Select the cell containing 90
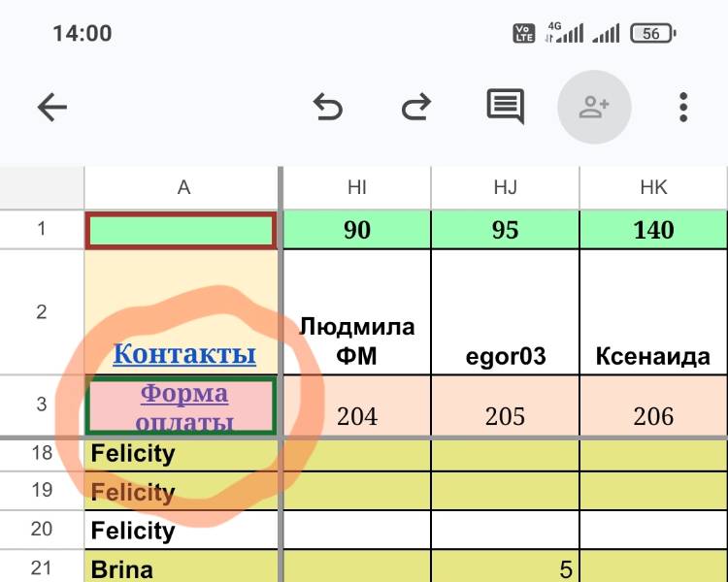728x582 pixels. point(356,230)
